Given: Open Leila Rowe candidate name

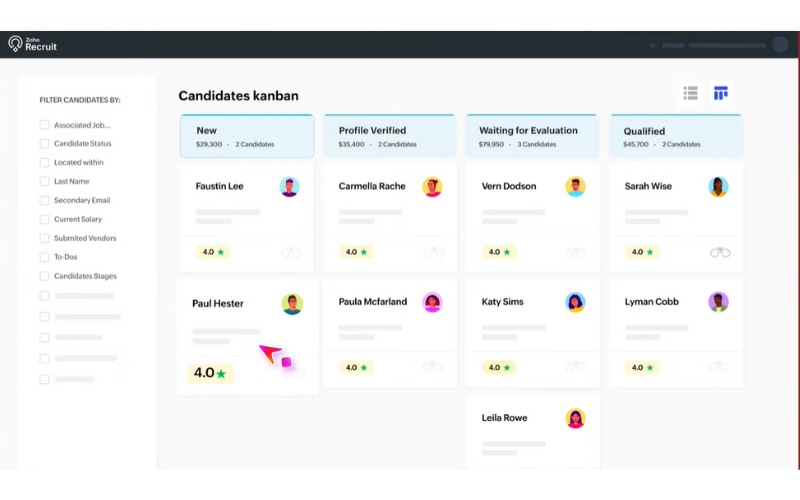Looking at the screenshot, I should point(504,418).
